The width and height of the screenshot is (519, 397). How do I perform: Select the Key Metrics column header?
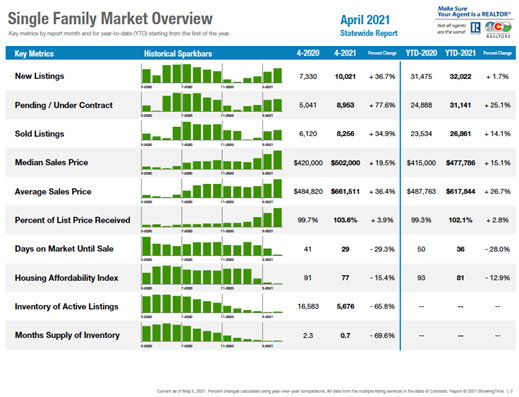[34, 53]
